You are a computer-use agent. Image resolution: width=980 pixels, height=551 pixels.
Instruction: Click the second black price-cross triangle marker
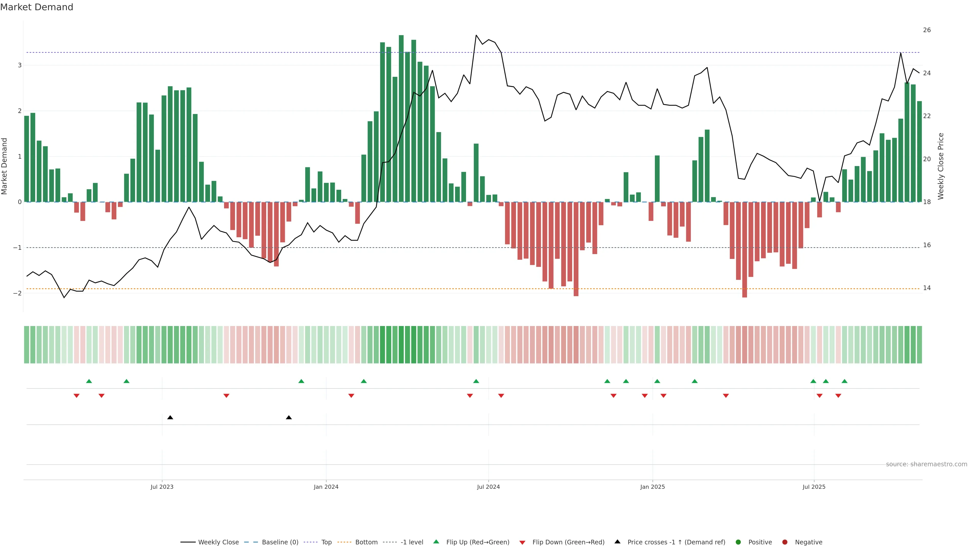coord(289,418)
